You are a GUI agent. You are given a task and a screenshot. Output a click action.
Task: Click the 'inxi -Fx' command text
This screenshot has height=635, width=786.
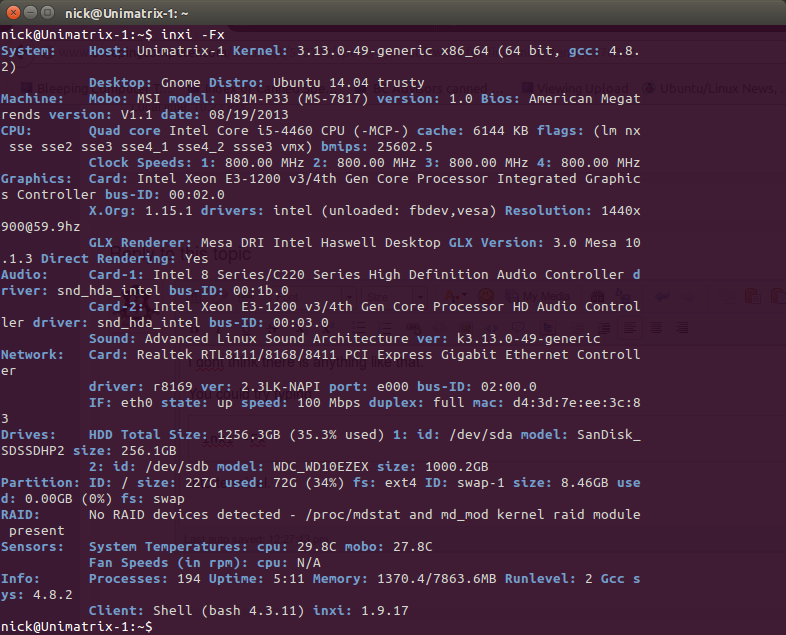(x=193, y=34)
